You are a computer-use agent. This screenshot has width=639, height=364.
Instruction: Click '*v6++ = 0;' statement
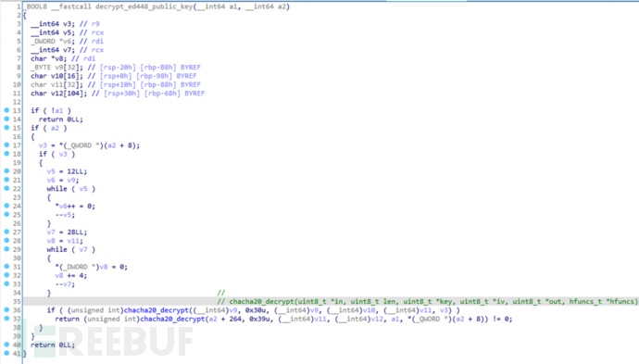75,206
